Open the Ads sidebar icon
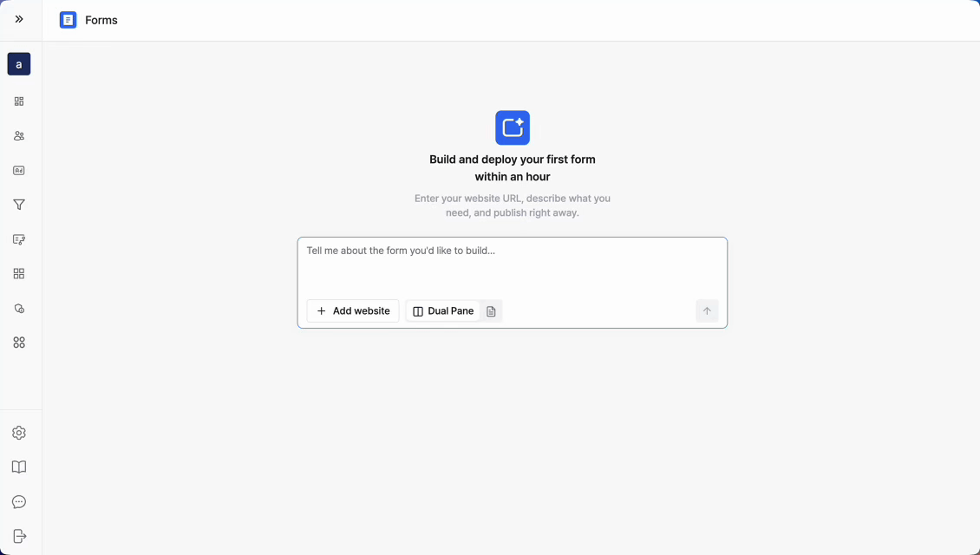Image resolution: width=980 pixels, height=555 pixels. click(19, 171)
